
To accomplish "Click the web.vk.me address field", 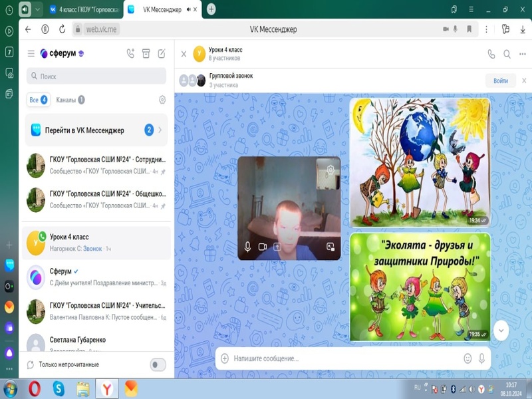I will tap(101, 29).
